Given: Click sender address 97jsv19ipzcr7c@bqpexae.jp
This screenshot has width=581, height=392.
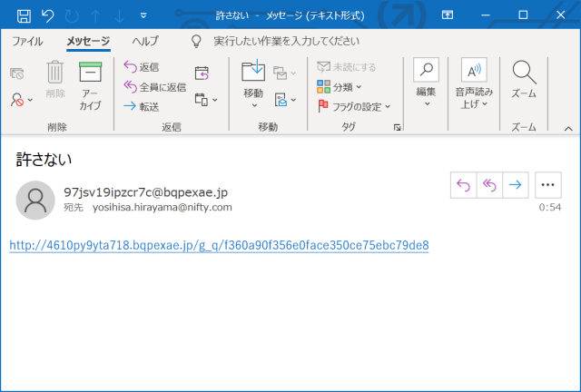Looking at the screenshot, I should click(x=145, y=192).
